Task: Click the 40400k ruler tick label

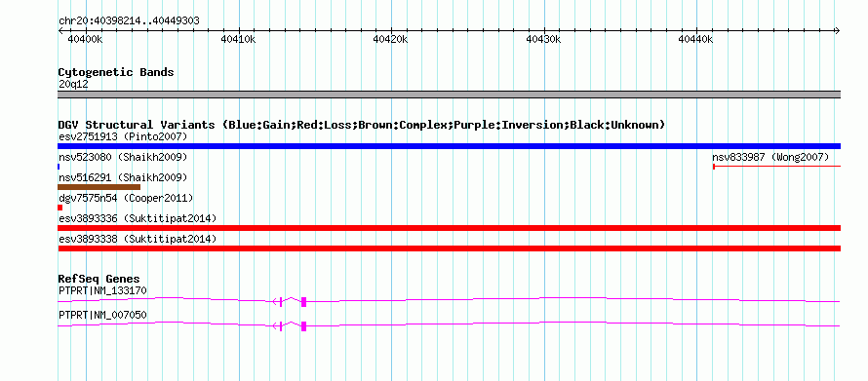Action: [85, 39]
